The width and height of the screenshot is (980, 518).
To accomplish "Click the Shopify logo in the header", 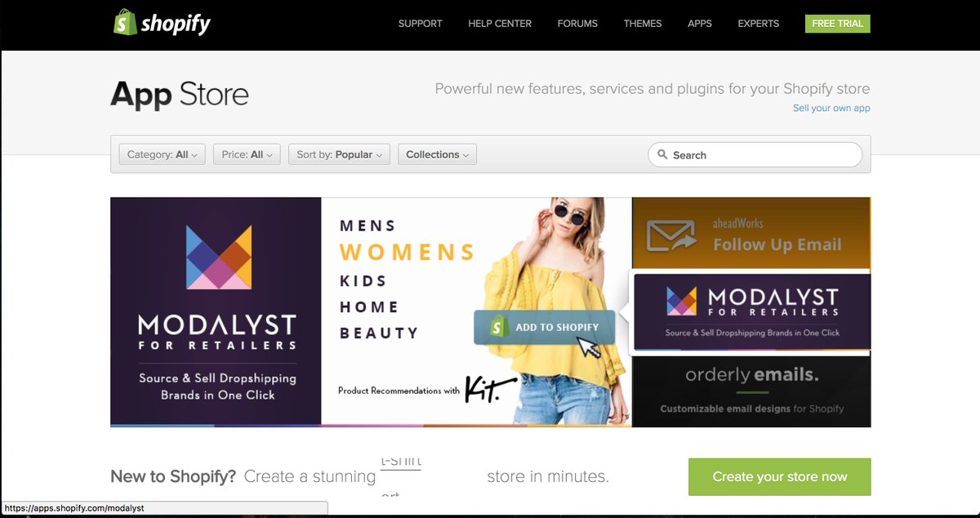I will coord(162,23).
